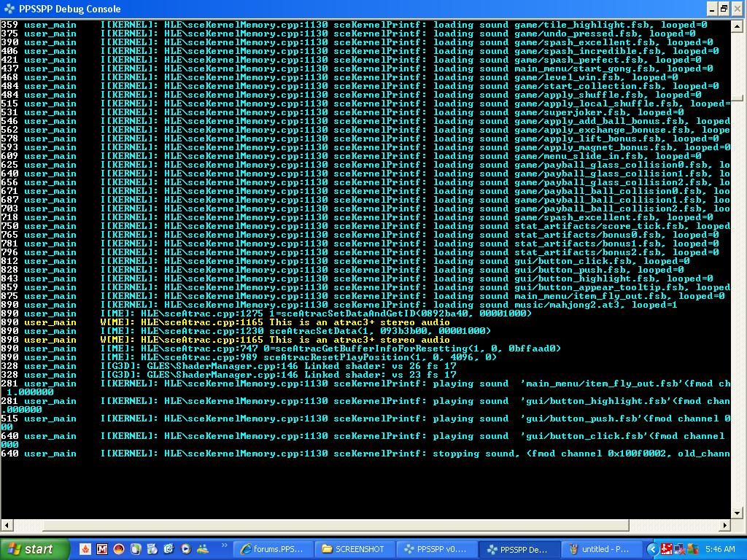Click the horizontal scrollbar right arrow
The image size is (747, 560).
725,525
